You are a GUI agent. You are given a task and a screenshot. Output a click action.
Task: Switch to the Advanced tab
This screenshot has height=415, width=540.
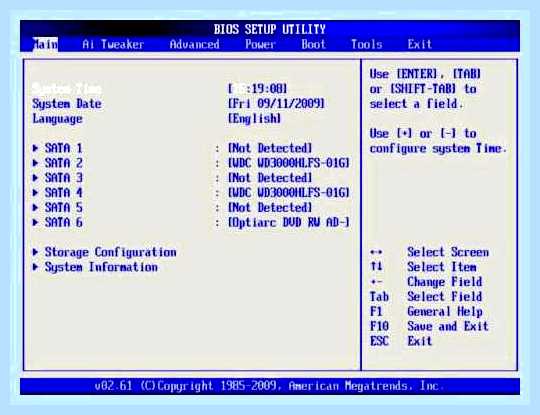point(195,44)
